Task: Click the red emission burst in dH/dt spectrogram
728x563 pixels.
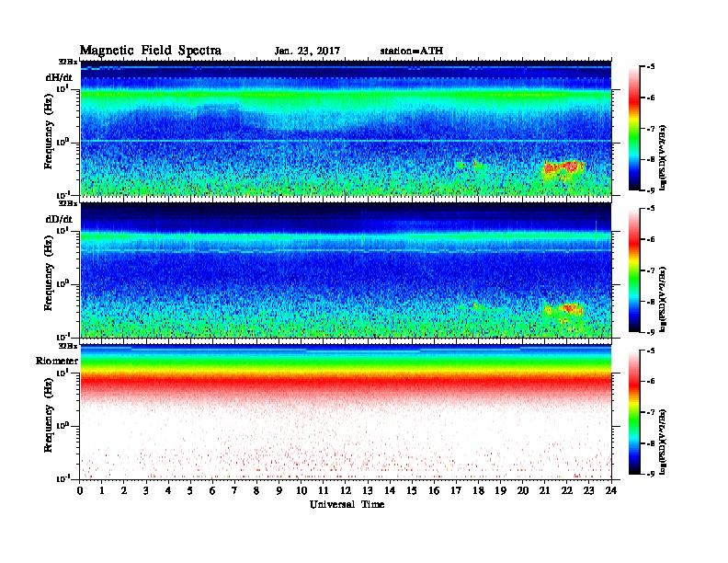Action: click(563, 167)
